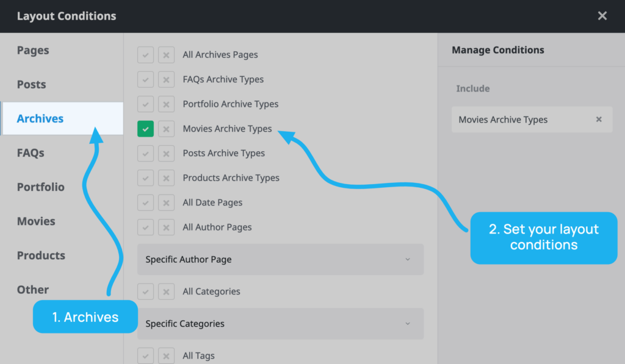Exclude Movies Archive Types with X button
The width and height of the screenshot is (625, 364).
[166, 129]
